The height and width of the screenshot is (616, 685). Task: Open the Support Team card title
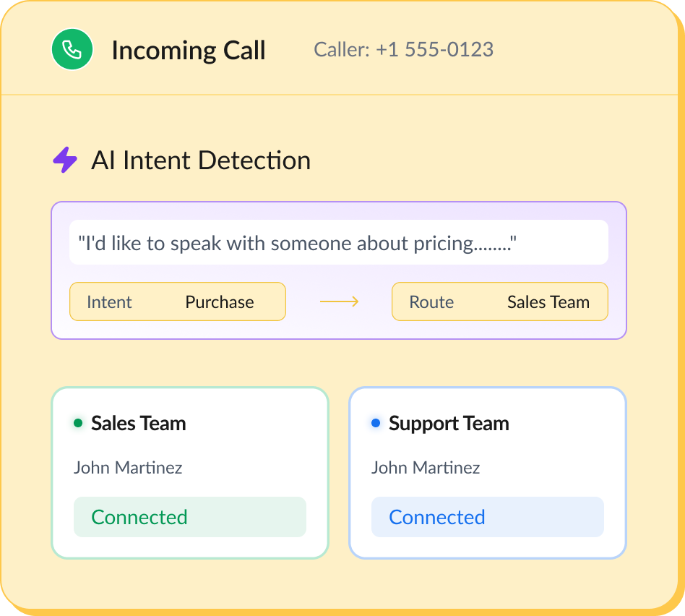(449, 424)
